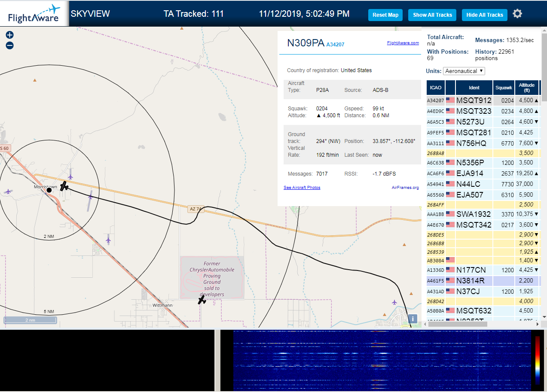This screenshot has height=392, width=547.
Task: Click the N309PA aircraft title
Action: (306, 43)
